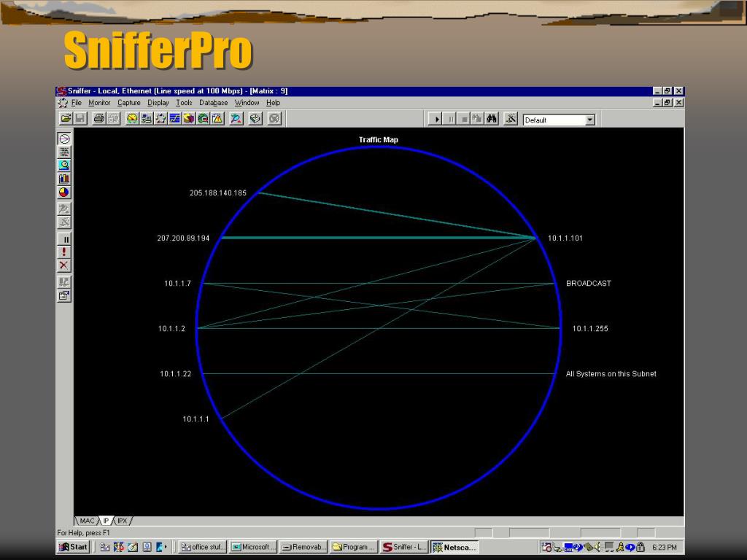747x560 pixels.
Task: Select host 10.1.1.101 label
Action: 565,238
